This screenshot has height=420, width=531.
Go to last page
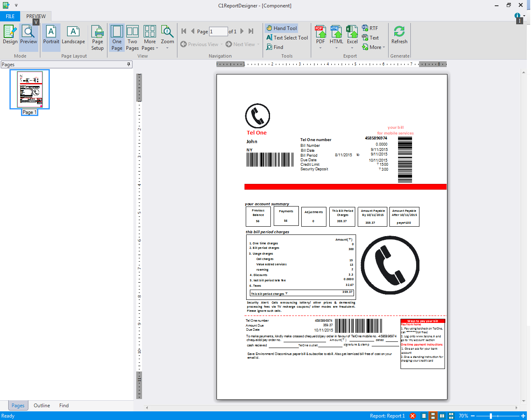(251, 31)
